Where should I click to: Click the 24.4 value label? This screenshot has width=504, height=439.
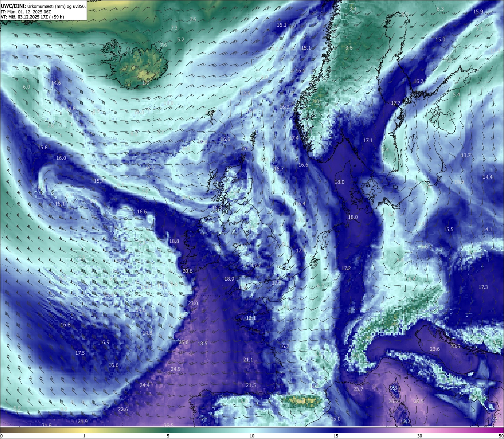click(x=145, y=385)
